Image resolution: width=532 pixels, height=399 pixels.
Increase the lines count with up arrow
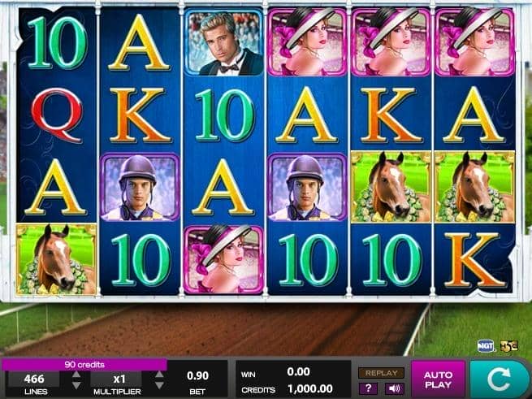tap(76, 374)
